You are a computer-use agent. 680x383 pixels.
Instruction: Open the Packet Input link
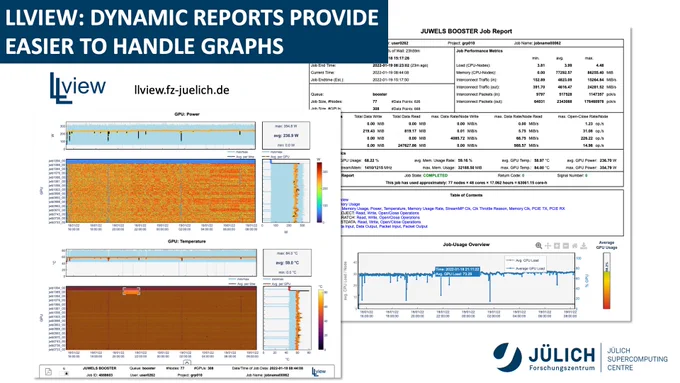coord(390,226)
